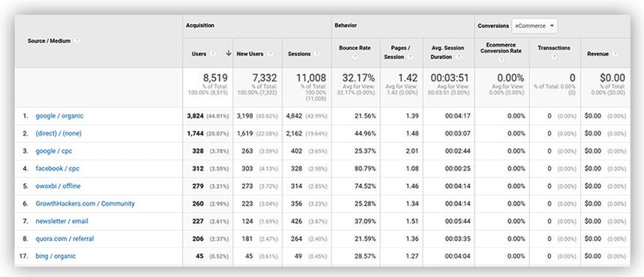The width and height of the screenshot is (644, 277).
Task: Open the owoxbi / offline link
Action: (x=58, y=186)
